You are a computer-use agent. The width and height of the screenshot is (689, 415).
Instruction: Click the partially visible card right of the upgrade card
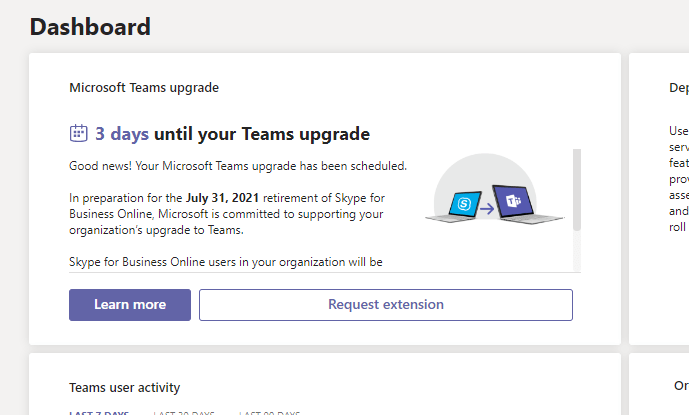click(659, 200)
